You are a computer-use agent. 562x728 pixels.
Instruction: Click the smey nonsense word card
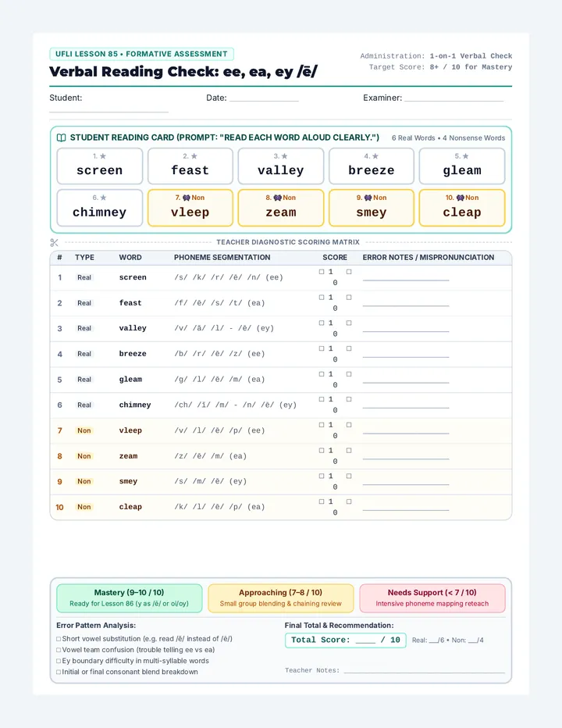372,208
